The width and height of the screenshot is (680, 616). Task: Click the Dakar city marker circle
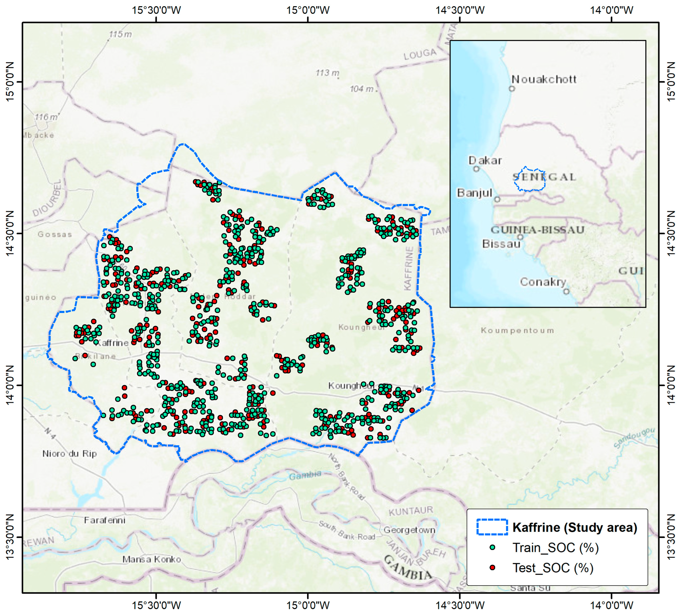click(x=476, y=169)
